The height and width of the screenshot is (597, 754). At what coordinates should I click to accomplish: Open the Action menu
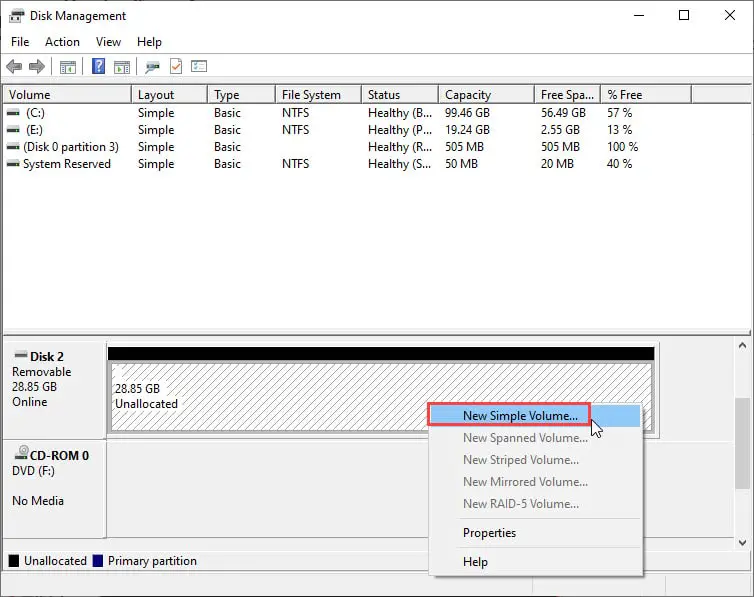[62, 42]
